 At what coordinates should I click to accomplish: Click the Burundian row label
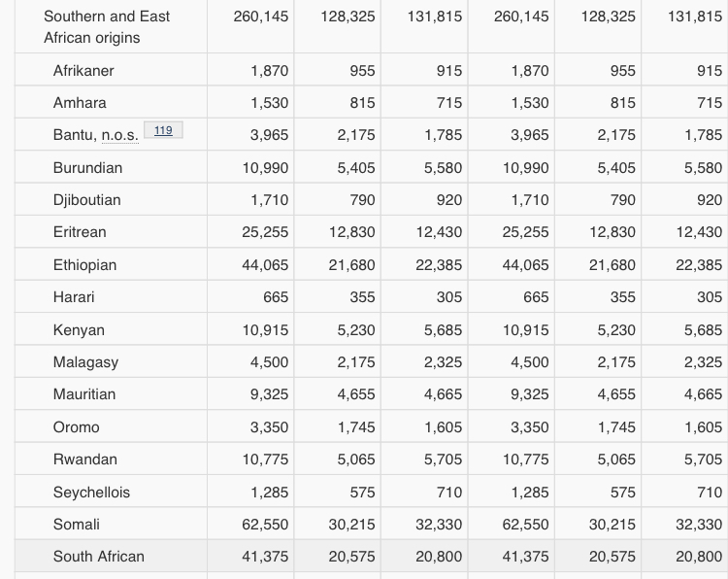tap(87, 168)
